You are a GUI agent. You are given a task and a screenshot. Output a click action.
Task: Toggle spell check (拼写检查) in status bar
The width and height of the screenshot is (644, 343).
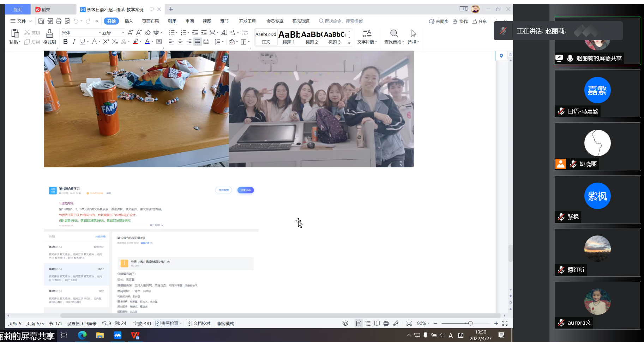click(167, 323)
